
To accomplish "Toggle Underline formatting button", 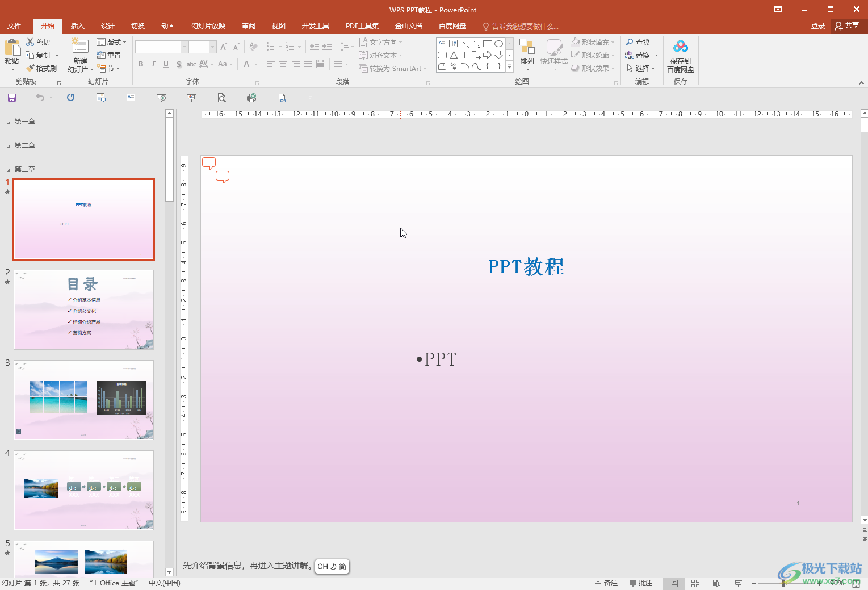I will [x=166, y=64].
